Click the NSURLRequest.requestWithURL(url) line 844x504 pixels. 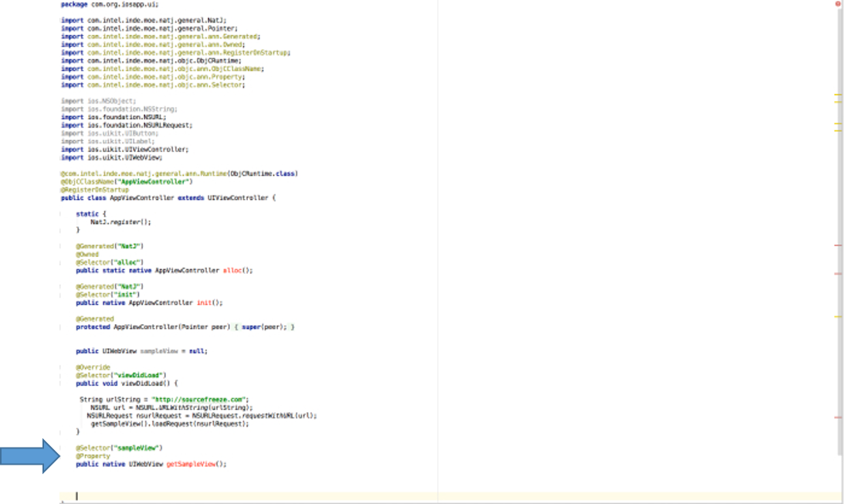coord(202,416)
